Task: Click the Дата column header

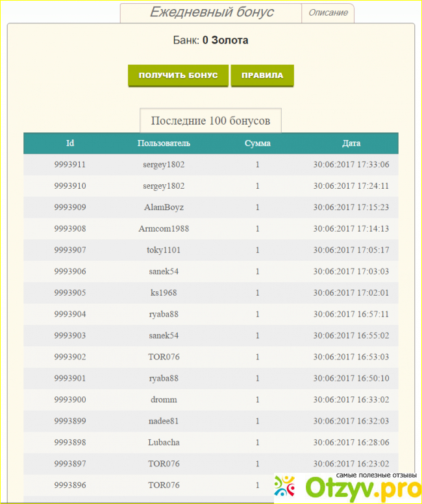Action: [x=351, y=143]
